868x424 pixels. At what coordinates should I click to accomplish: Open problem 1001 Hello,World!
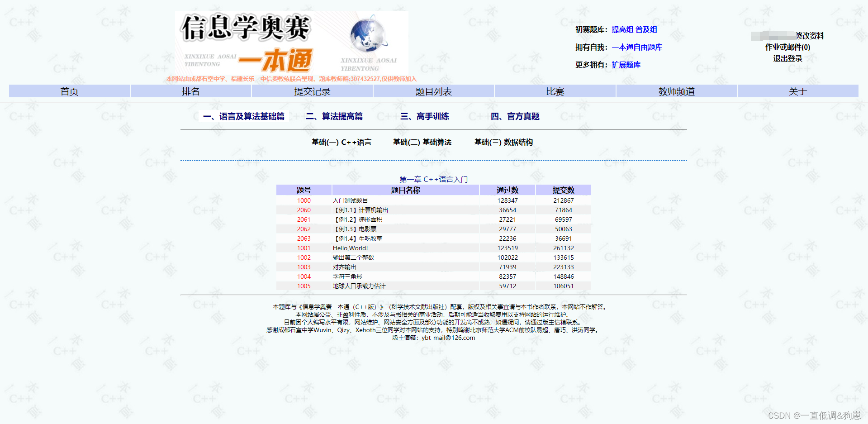coord(304,248)
